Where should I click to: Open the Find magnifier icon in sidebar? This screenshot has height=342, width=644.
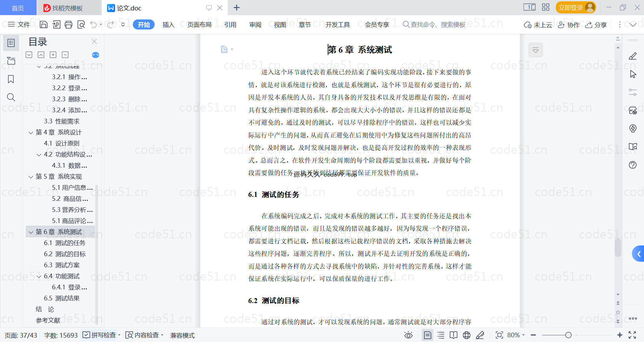11,97
